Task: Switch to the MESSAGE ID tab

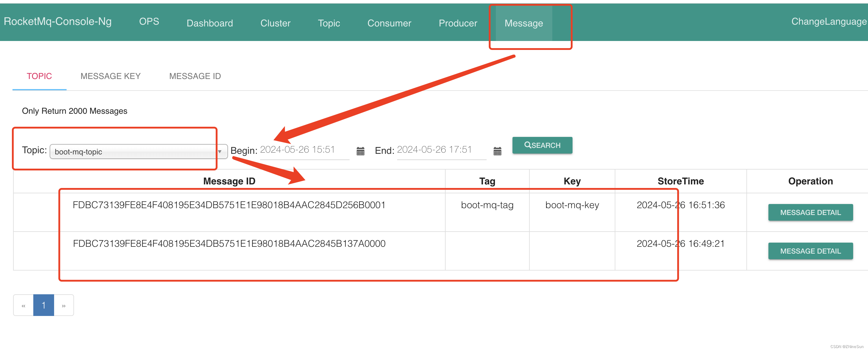Action: [195, 76]
